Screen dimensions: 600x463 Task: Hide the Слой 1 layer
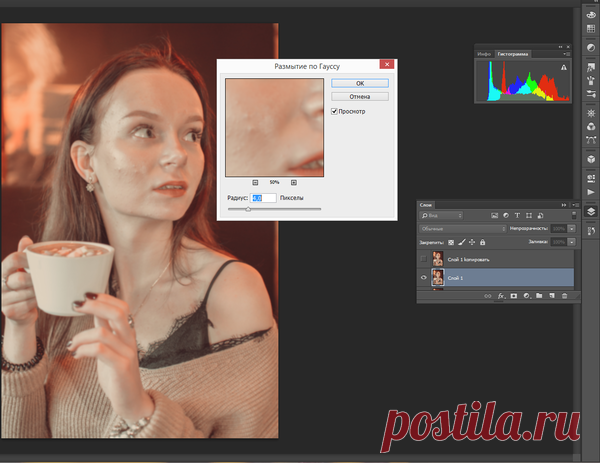(424, 278)
